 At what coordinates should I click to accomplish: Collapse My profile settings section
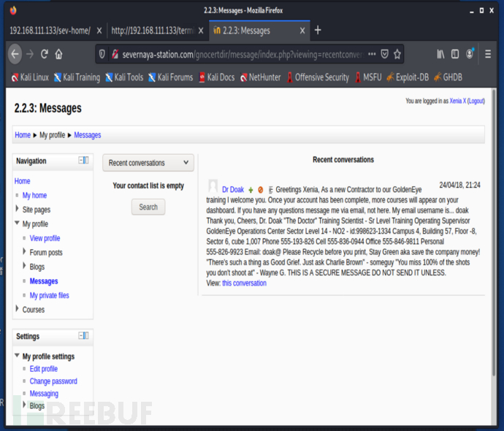click(x=17, y=356)
